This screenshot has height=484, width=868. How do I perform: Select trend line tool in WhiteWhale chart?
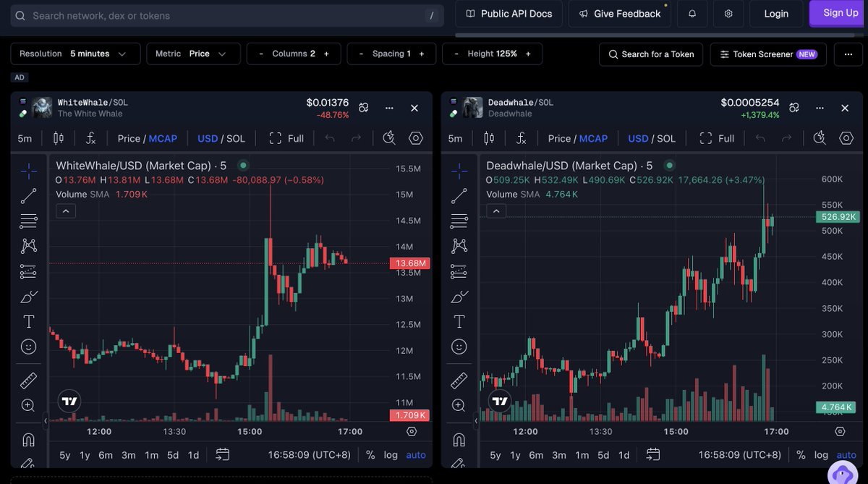(28, 195)
